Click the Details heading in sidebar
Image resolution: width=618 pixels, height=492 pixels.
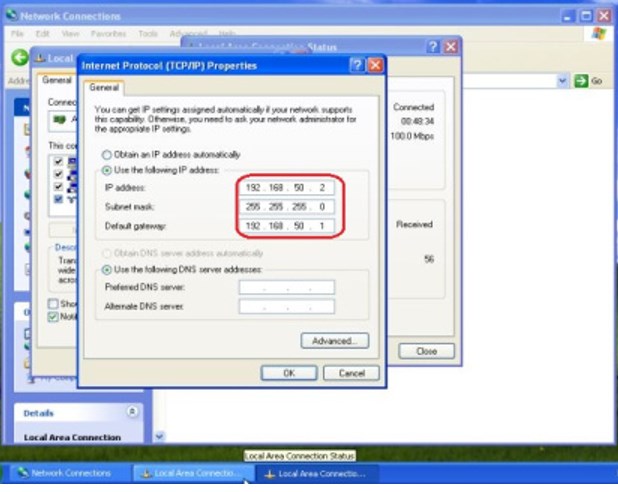click(38, 413)
